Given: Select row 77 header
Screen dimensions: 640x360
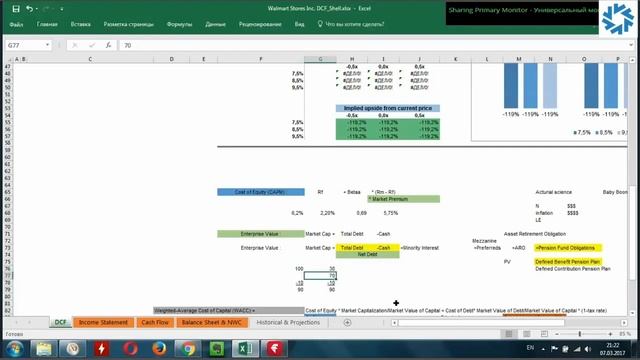Looking at the screenshot, I should [8, 276].
